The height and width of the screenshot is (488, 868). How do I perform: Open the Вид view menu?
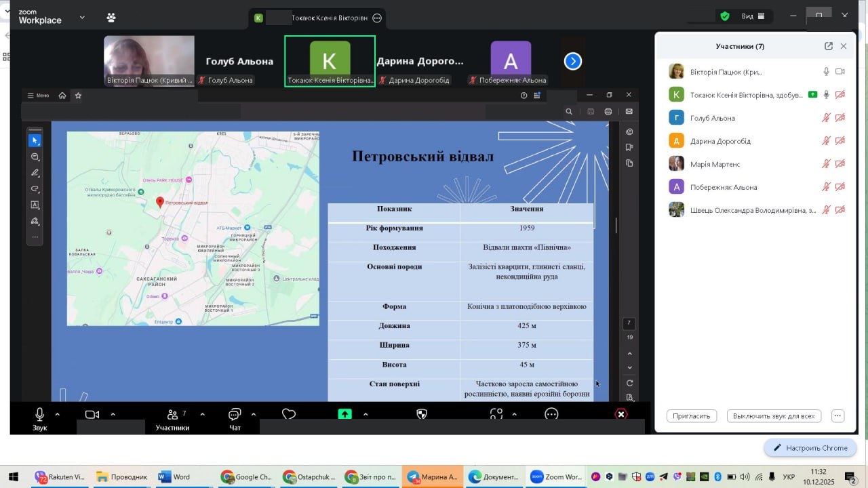coord(752,16)
